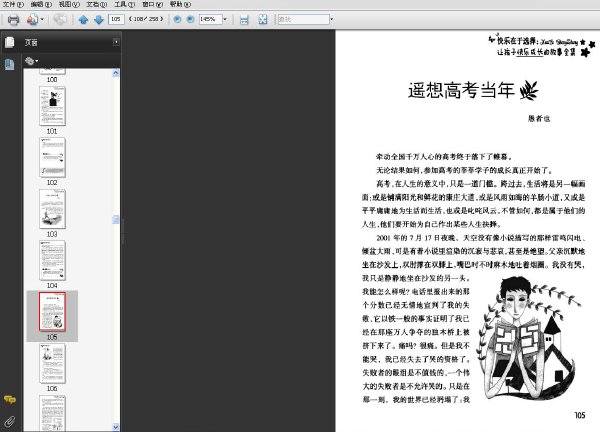This screenshot has width=600, height=432.
Task: Click the zoom out round button
Action: point(177,19)
